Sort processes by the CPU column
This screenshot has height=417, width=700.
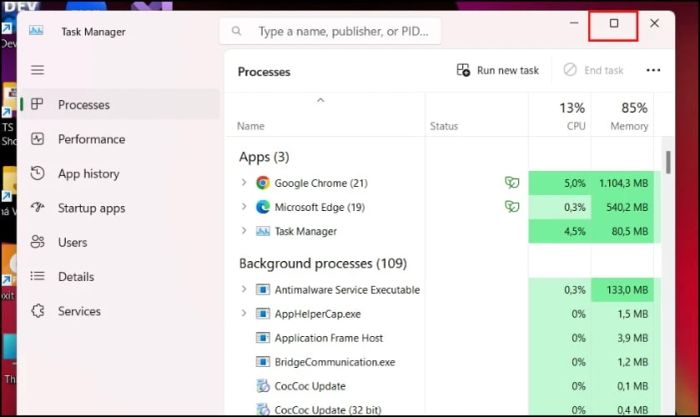pyautogui.click(x=571, y=116)
